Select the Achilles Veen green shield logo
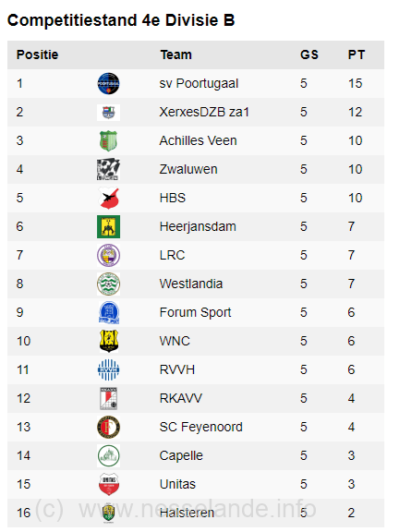Image resolution: width=399 pixels, height=532 pixels. pos(108,140)
